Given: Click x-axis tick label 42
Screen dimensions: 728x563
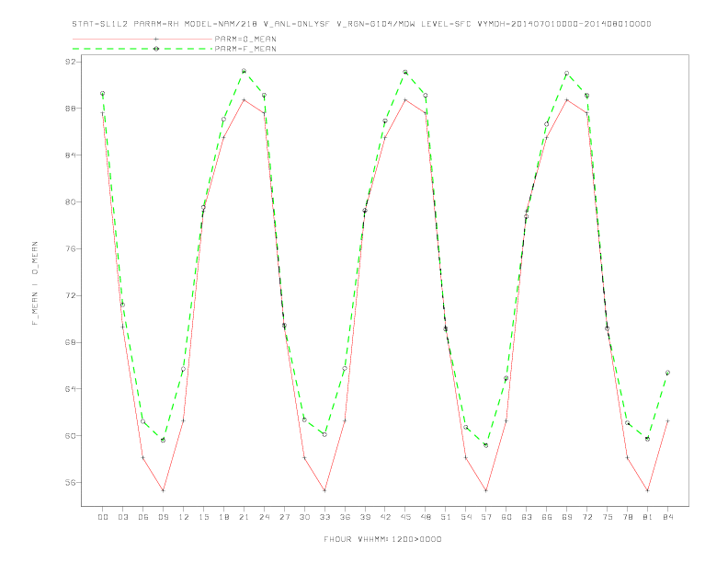Looking at the screenshot, I should (385, 517).
